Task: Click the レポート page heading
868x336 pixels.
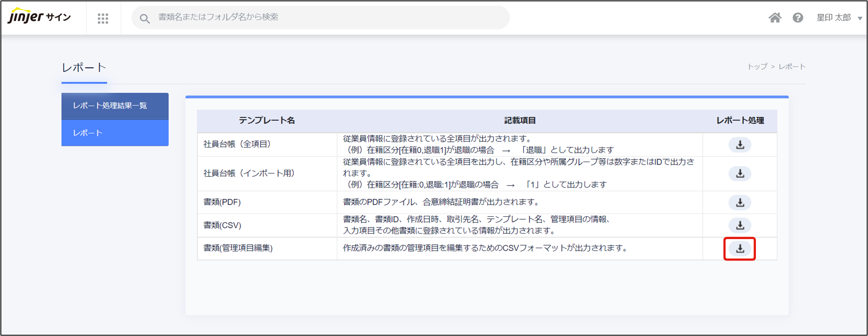Action: click(x=84, y=67)
